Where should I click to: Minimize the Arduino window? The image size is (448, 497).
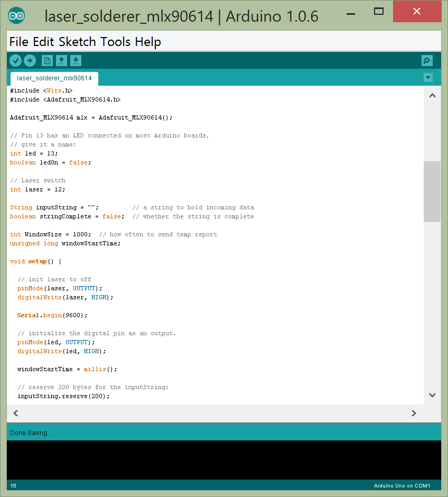coord(350,14)
